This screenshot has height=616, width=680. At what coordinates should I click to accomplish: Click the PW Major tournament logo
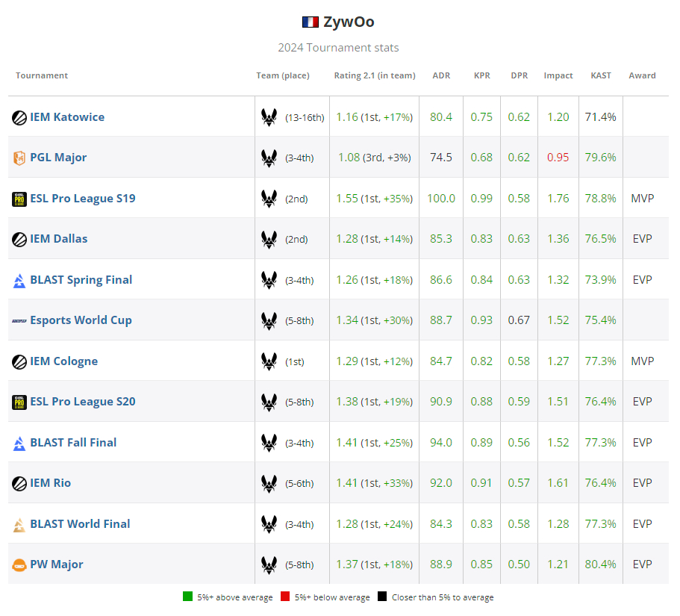coord(18,564)
